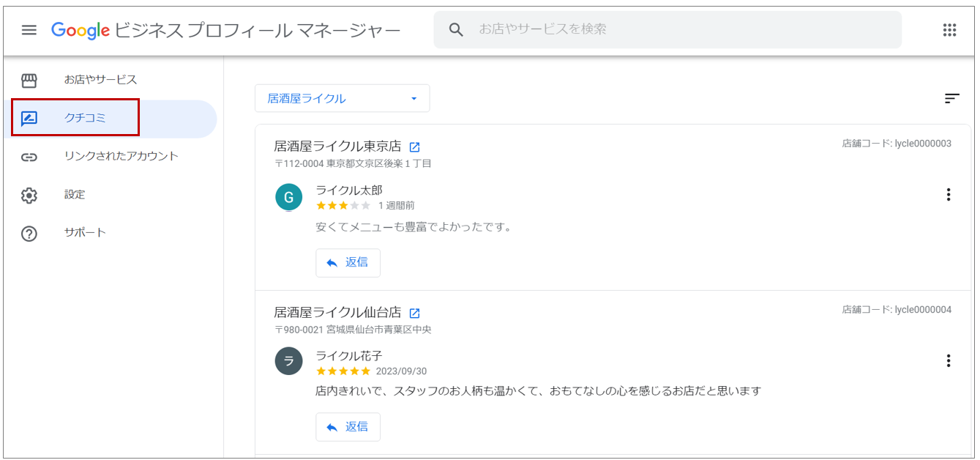Open the sort/filter icon
Image resolution: width=980 pixels, height=460 pixels.
click(951, 98)
